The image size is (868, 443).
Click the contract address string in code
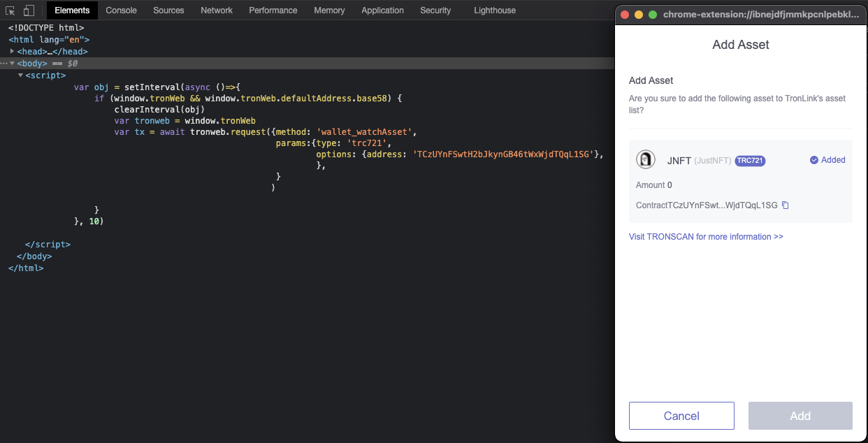pyautogui.click(x=503, y=155)
